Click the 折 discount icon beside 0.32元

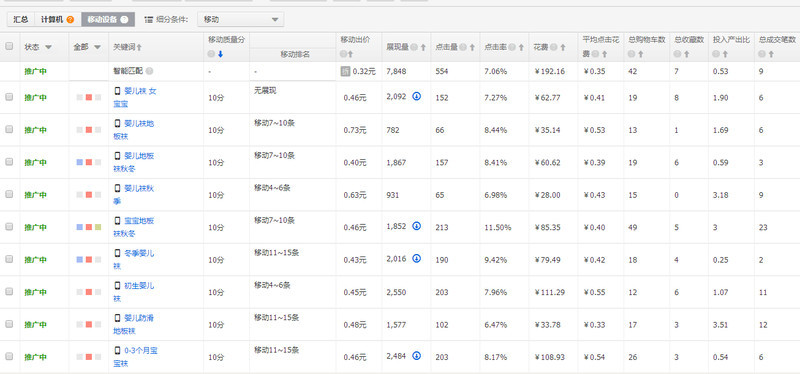coord(345,71)
